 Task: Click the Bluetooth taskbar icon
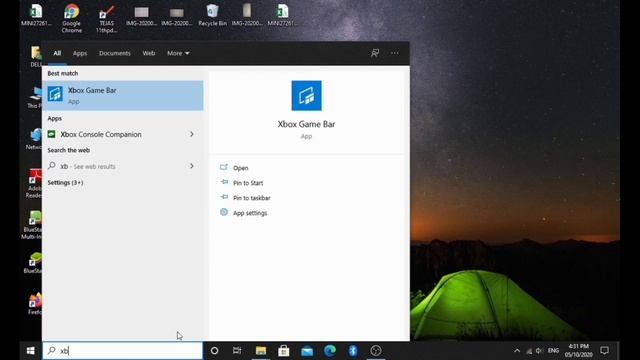[x=353, y=351]
